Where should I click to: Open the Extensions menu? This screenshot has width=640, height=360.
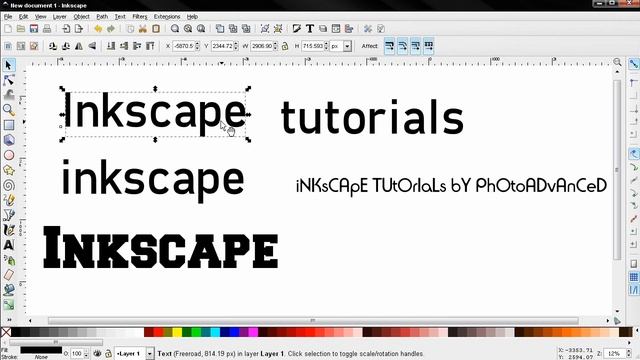click(167, 17)
